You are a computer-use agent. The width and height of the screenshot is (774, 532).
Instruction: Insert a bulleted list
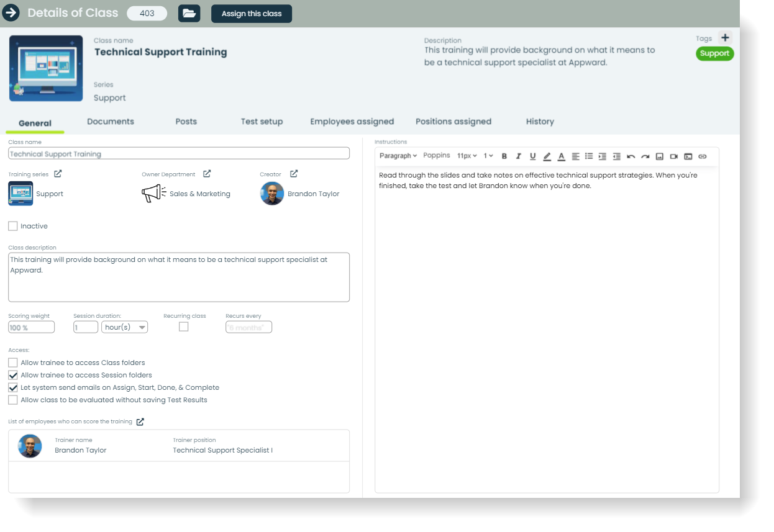pyautogui.click(x=589, y=156)
